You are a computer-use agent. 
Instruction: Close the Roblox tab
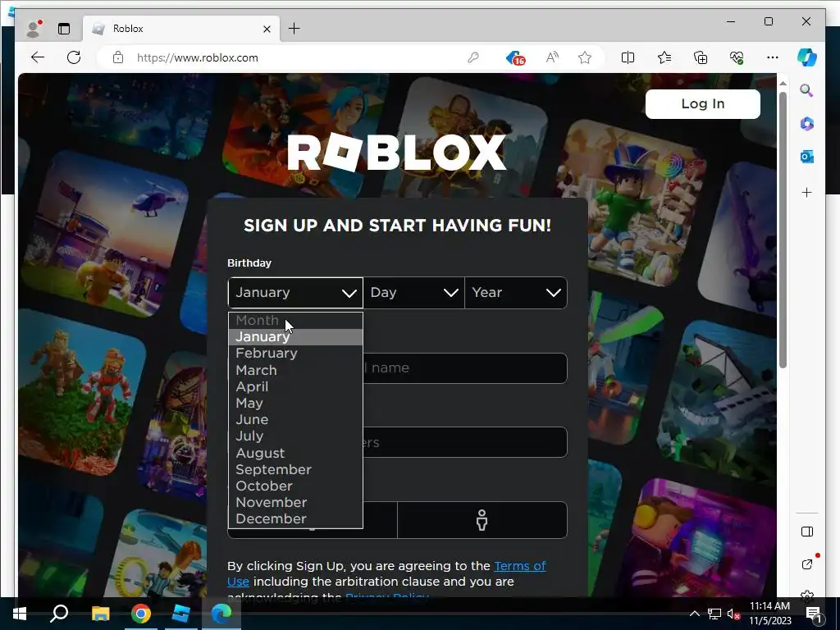tap(267, 29)
